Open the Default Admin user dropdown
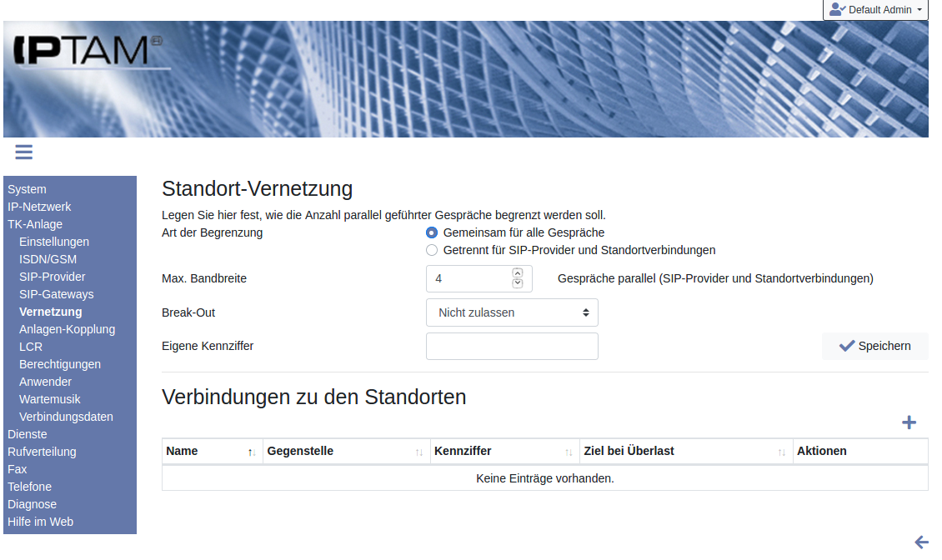Screen dimensions: 942x560 [x=875, y=10]
